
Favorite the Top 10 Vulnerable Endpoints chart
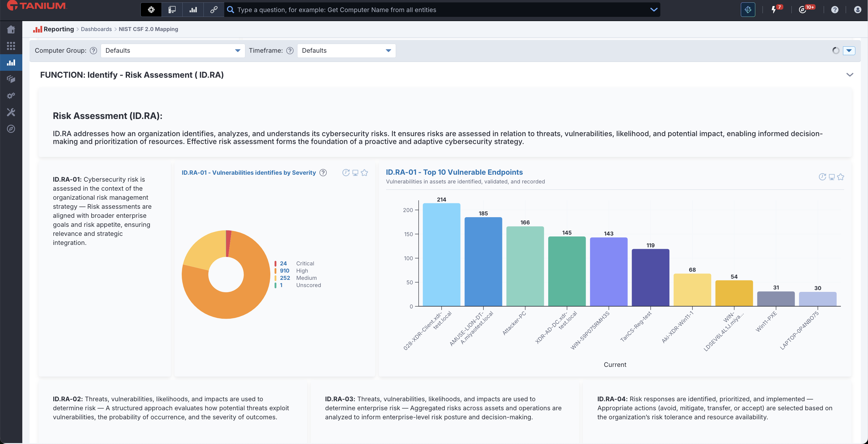840,177
